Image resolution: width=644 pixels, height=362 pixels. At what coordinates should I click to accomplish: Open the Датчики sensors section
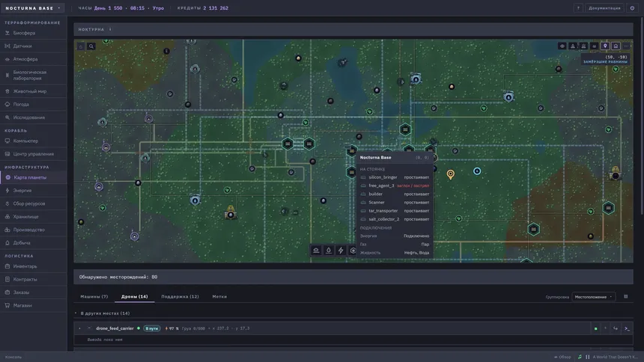click(33, 46)
